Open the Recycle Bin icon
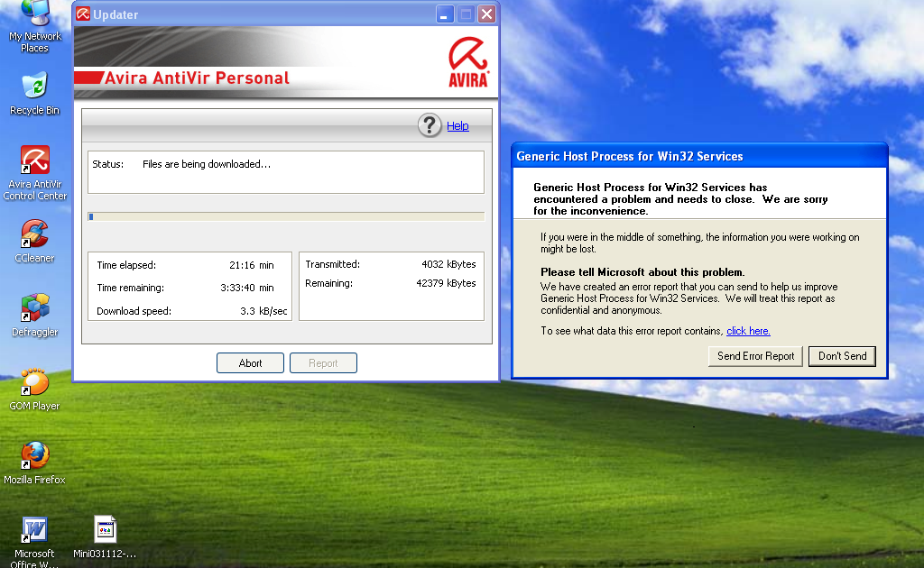The image size is (924, 568). (x=35, y=94)
